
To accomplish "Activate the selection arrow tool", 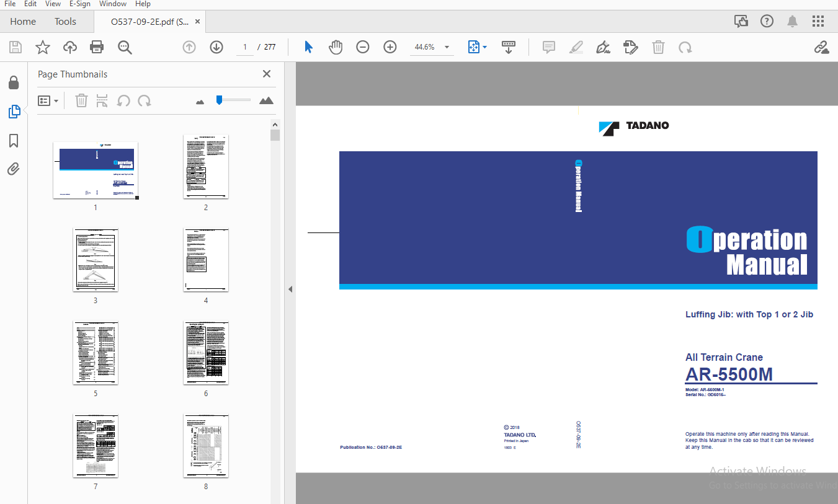I will [308, 47].
